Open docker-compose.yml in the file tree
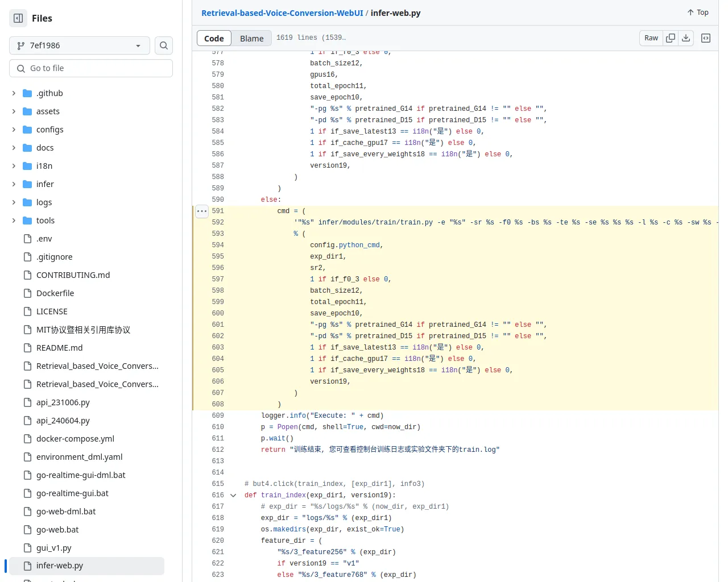The width and height of the screenshot is (728, 582). [x=75, y=439]
